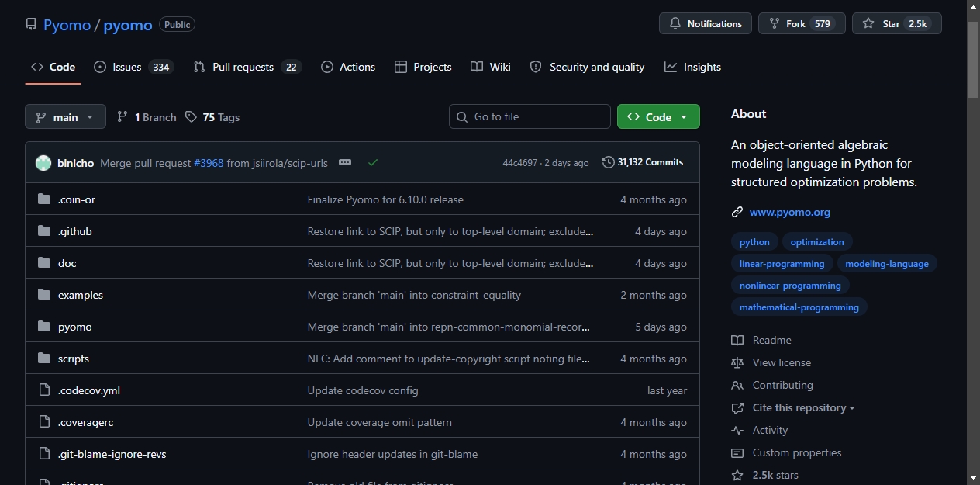Open the Activity link
Screen dimensions: 980x485
(760, 430)
